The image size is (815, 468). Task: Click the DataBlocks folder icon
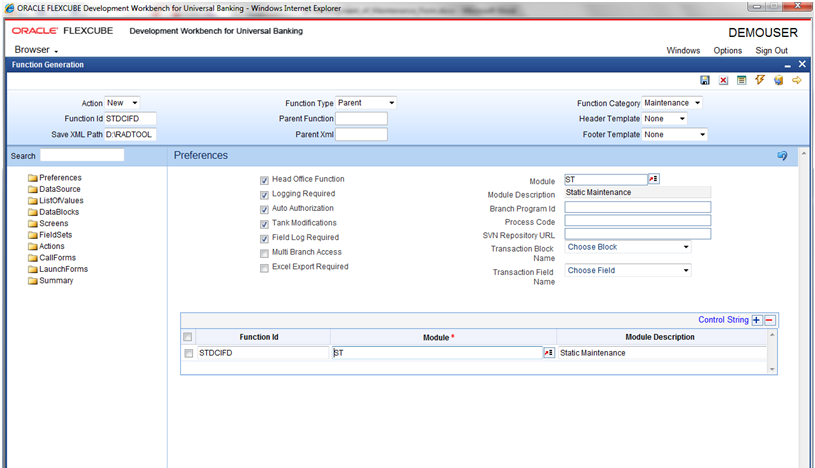click(x=33, y=212)
